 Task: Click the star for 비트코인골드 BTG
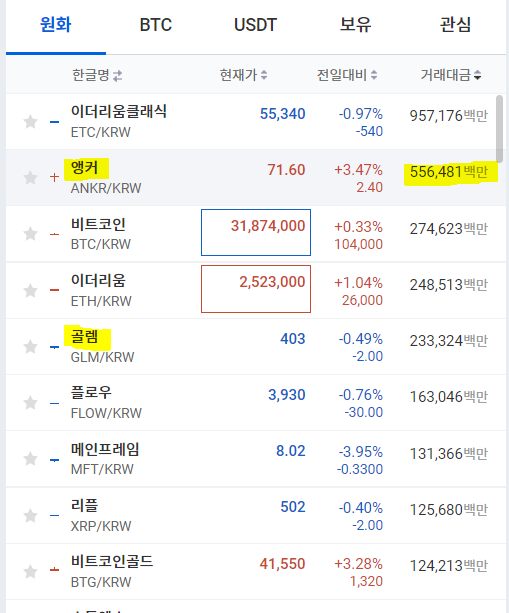click(x=30, y=572)
